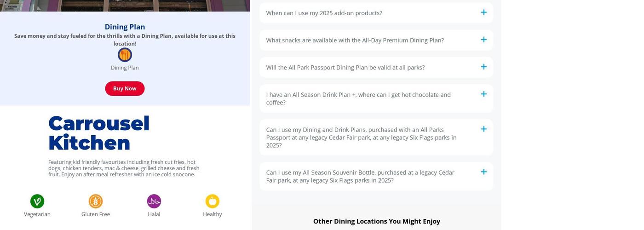
Task: Click the Dining Plan heading
Action: pos(125,27)
